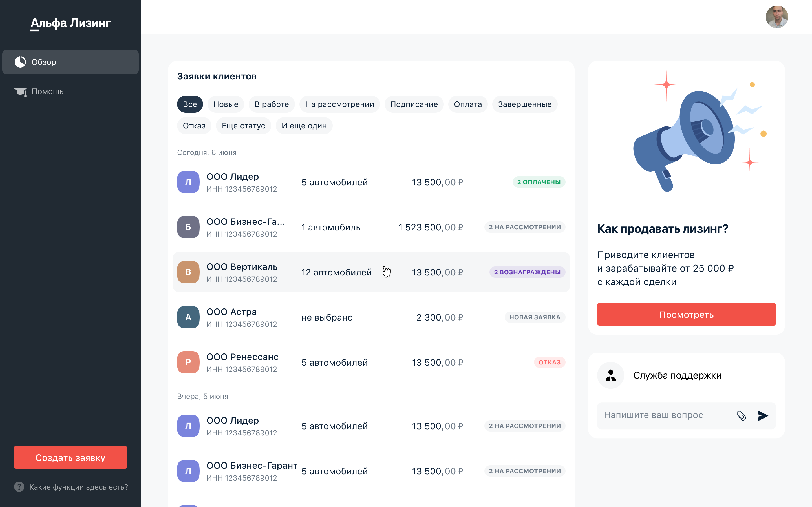Open the user profile avatar
812x507 pixels.
(x=776, y=17)
